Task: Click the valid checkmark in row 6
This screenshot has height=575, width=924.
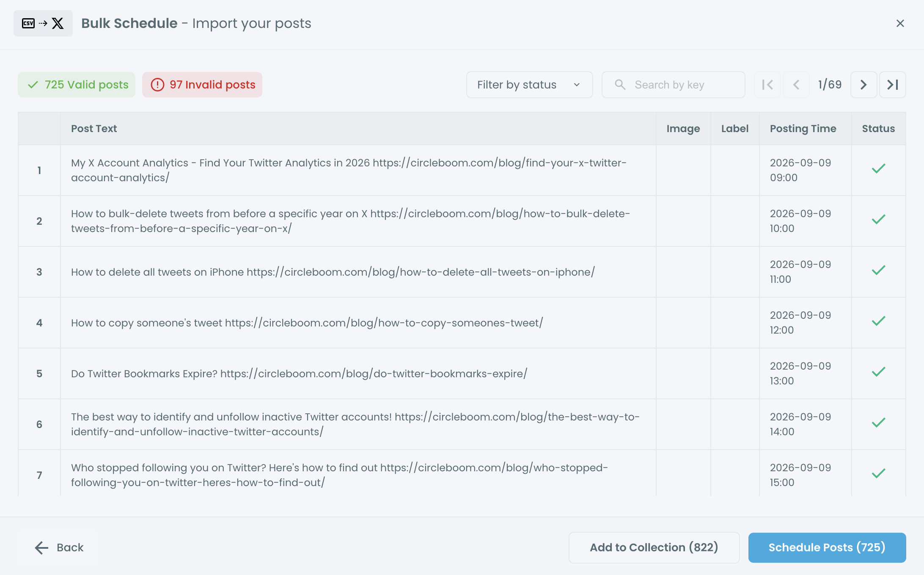Action: coord(879,423)
